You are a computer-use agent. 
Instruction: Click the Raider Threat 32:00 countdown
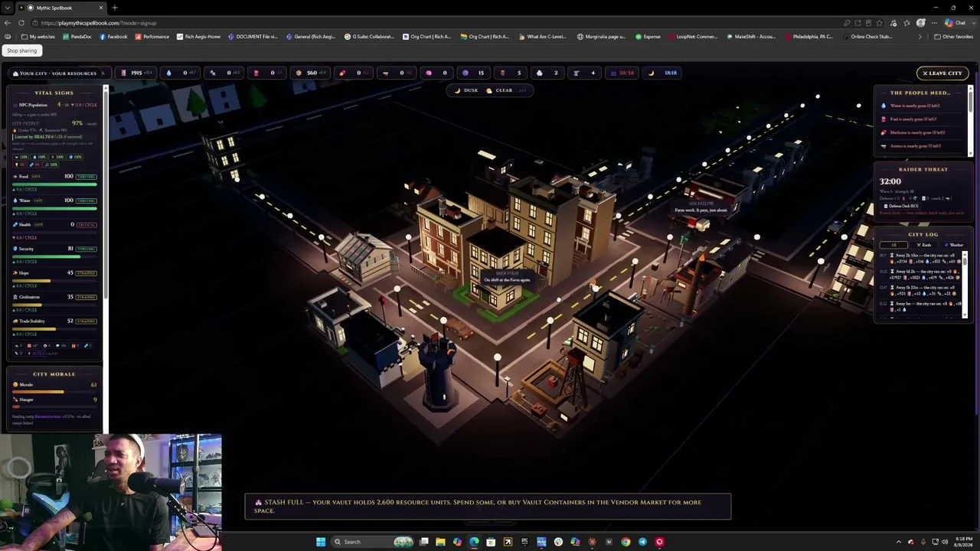coord(890,182)
